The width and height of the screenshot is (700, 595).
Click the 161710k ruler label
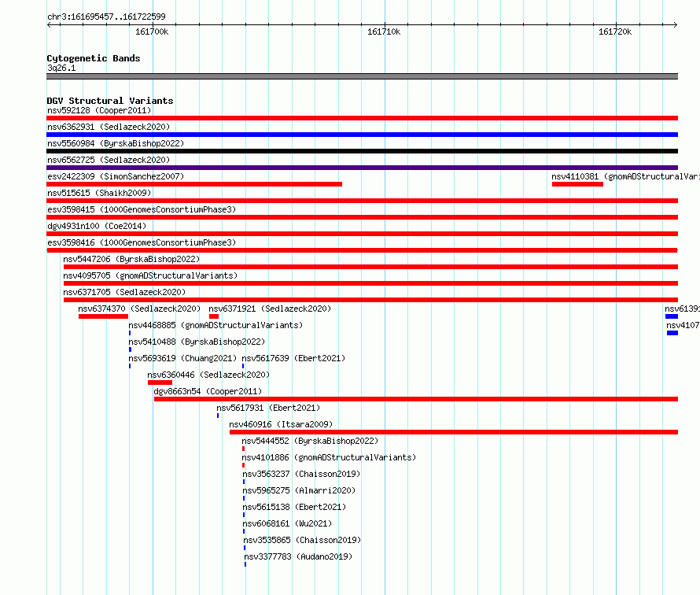pyautogui.click(x=384, y=31)
